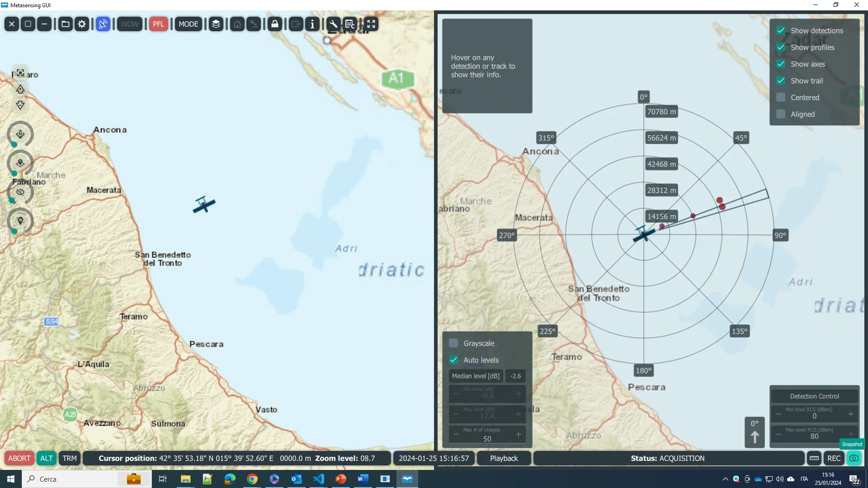Open File Explorer from the taskbar
Image resolution: width=868 pixels, height=488 pixels.
tap(186, 479)
